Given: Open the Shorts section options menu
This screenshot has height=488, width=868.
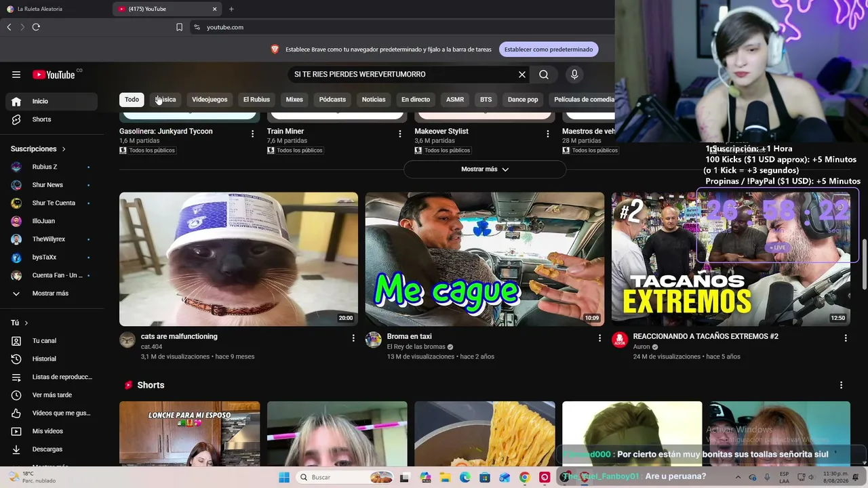Looking at the screenshot, I should pyautogui.click(x=842, y=385).
